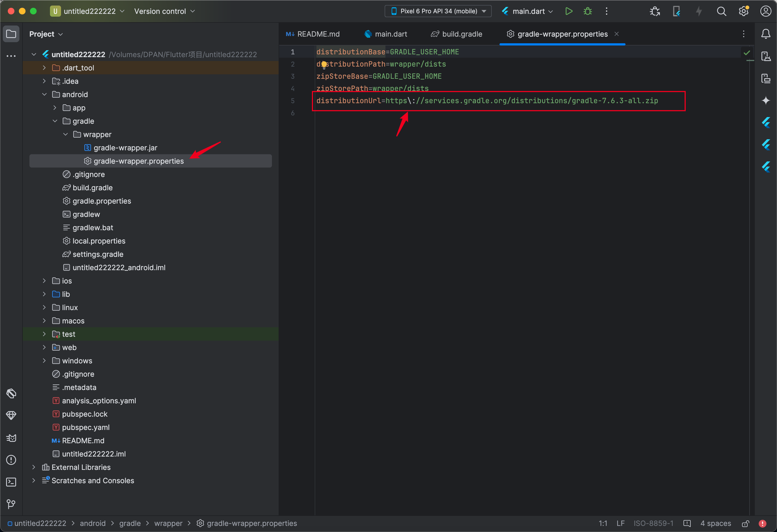Switch to the README.md tab
This screenshot has height=532, width=777.
[313, 34]
